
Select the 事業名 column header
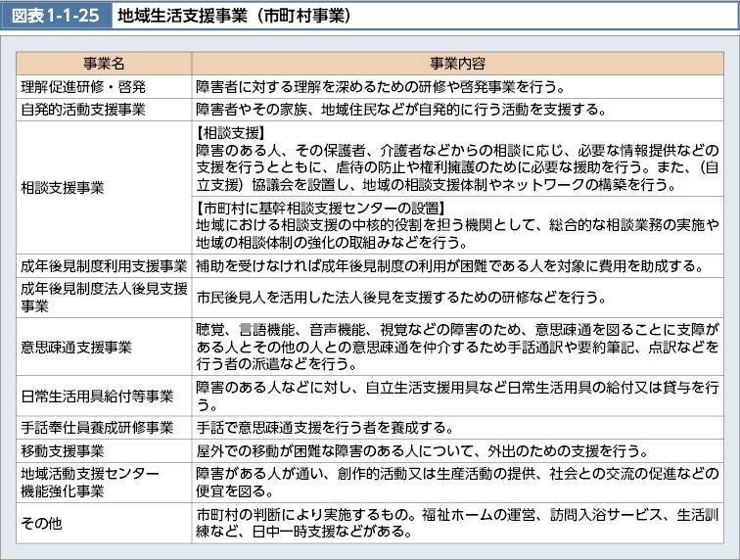pyautogui.click(x=103, y=64)
